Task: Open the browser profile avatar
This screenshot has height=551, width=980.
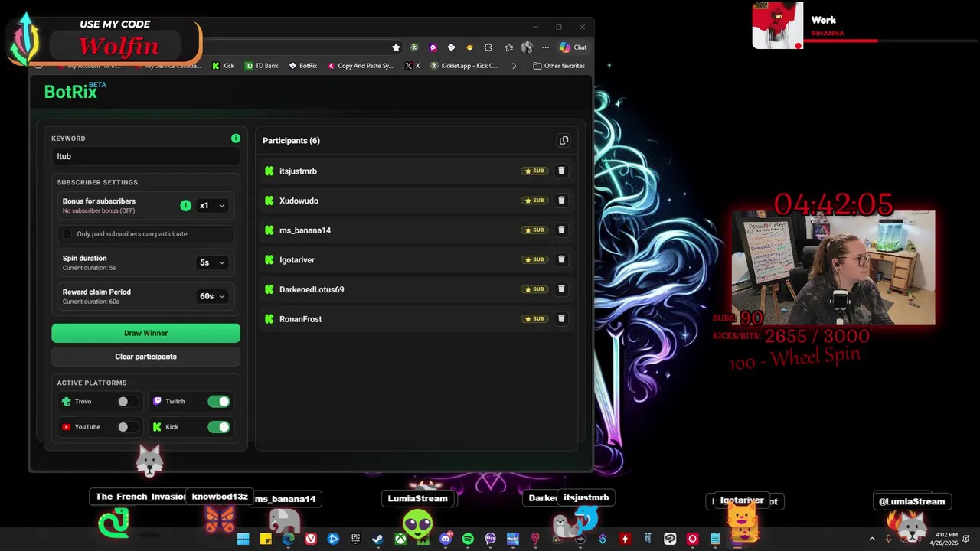Action: tap(527, 47)
